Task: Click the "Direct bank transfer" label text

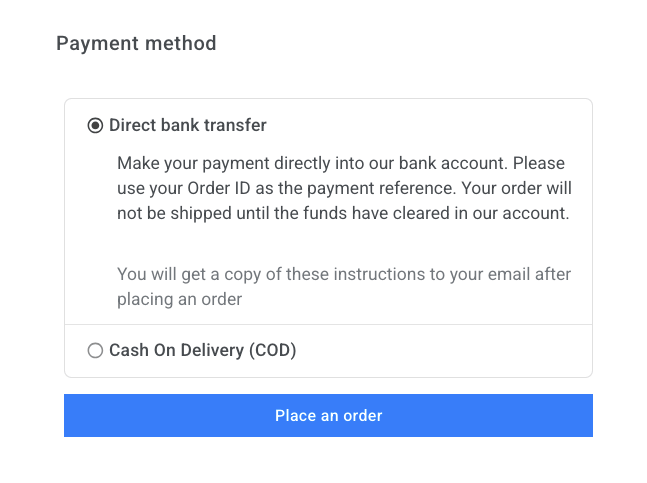Action: [x=187, y=126]
